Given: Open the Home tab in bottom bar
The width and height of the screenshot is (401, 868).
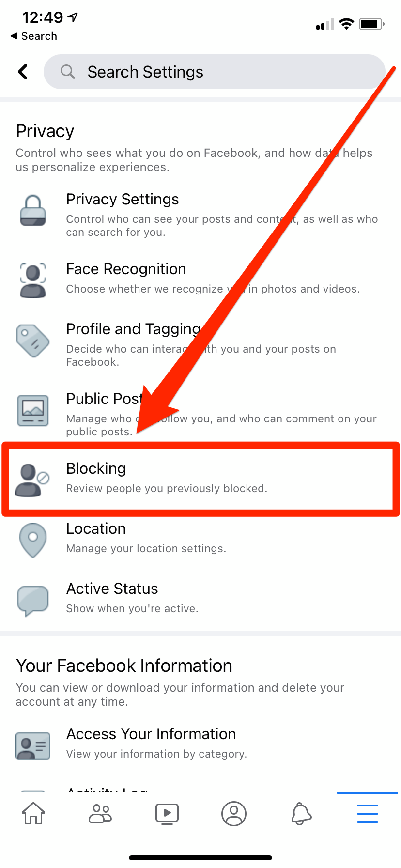Looking at the screenshot, I should 33,814.
